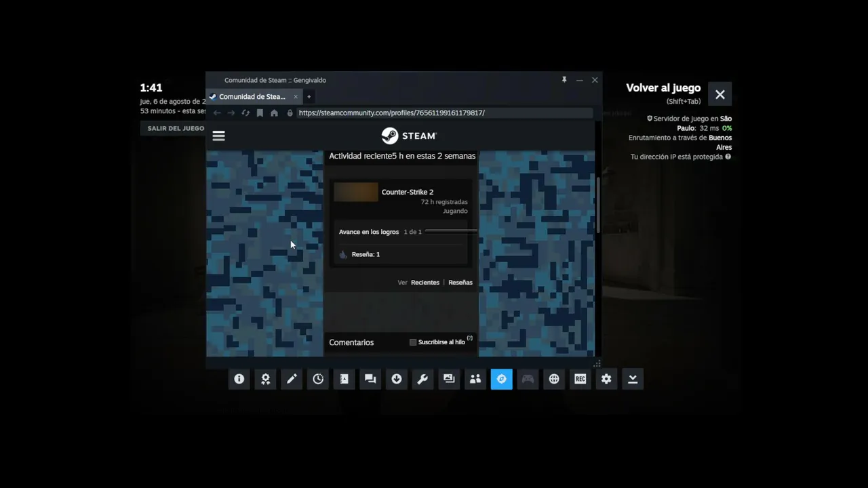Open the Reseñas link

click(460, 283)
